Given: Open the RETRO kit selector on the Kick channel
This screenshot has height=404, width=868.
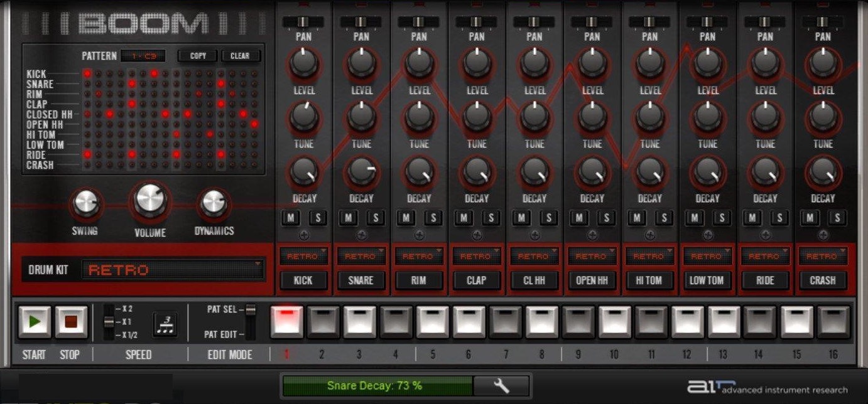Looking at the screenshot, I should coord(303,256).
